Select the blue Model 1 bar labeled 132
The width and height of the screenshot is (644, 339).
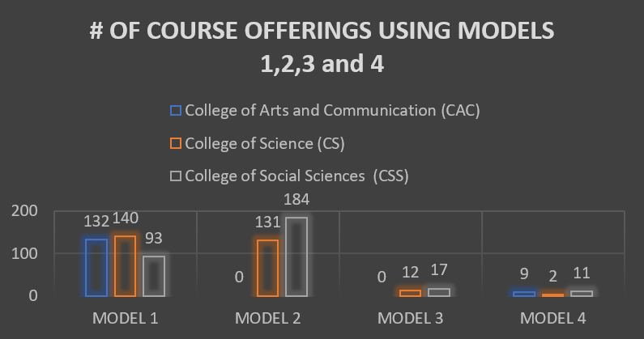pyautogui.click(x=96, y=268)
